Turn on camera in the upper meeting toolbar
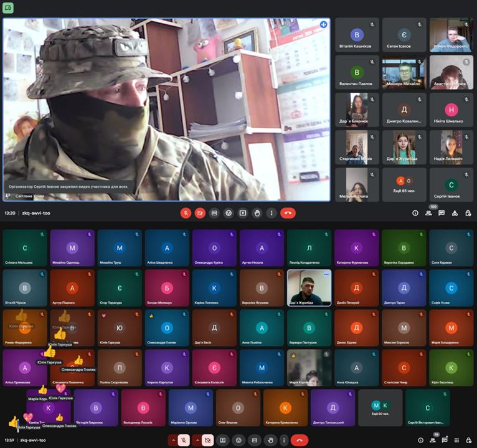Screen dimensions: 477x448 click(200, 213)
